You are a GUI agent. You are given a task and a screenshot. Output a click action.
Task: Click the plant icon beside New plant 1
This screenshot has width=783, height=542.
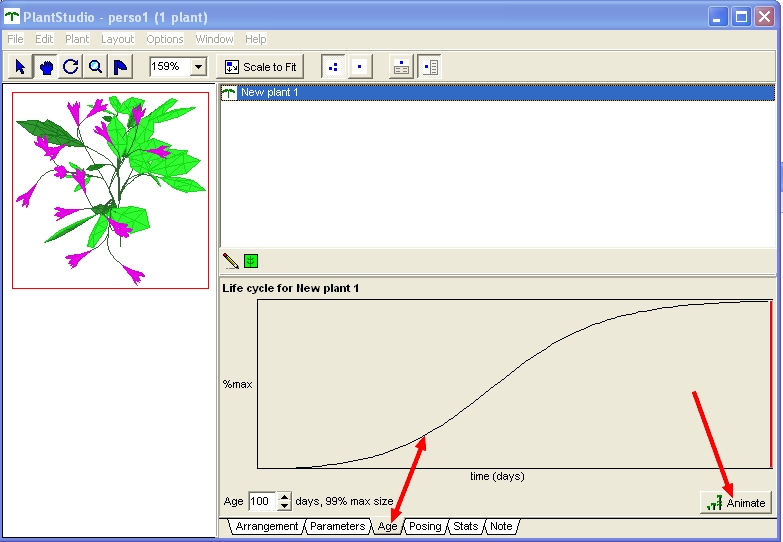229,92
